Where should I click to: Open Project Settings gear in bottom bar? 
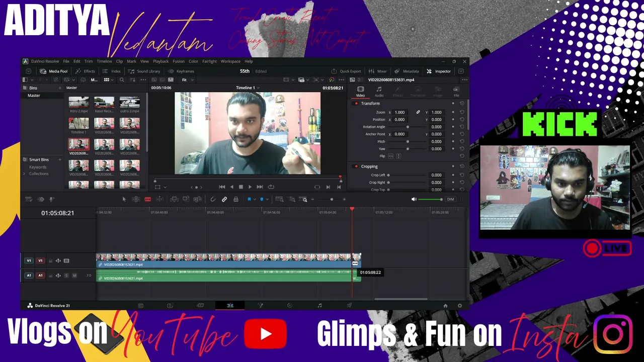[x=459, y=306]
